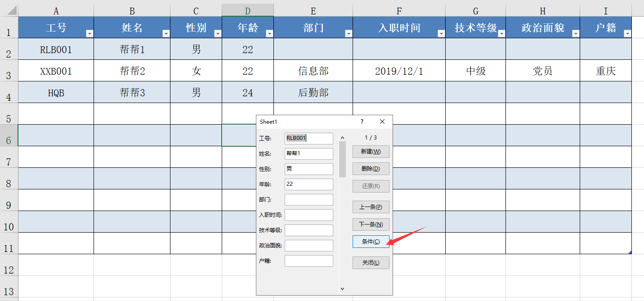Click the 工号 input field in form
The height and width of the screenshot is (301, 644).
(309, 138)
